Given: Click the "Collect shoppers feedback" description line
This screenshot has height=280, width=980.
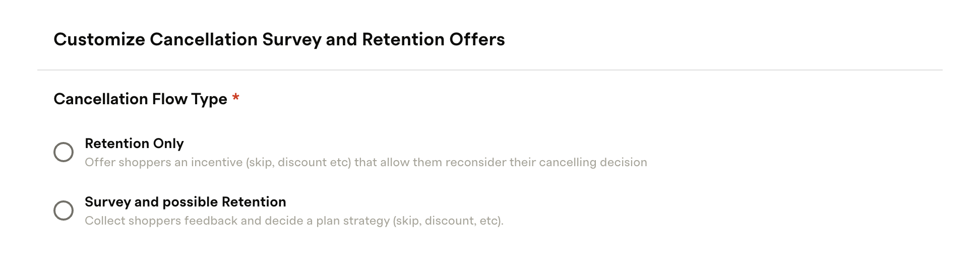Looking at the screenshot, I should (294, 221).
